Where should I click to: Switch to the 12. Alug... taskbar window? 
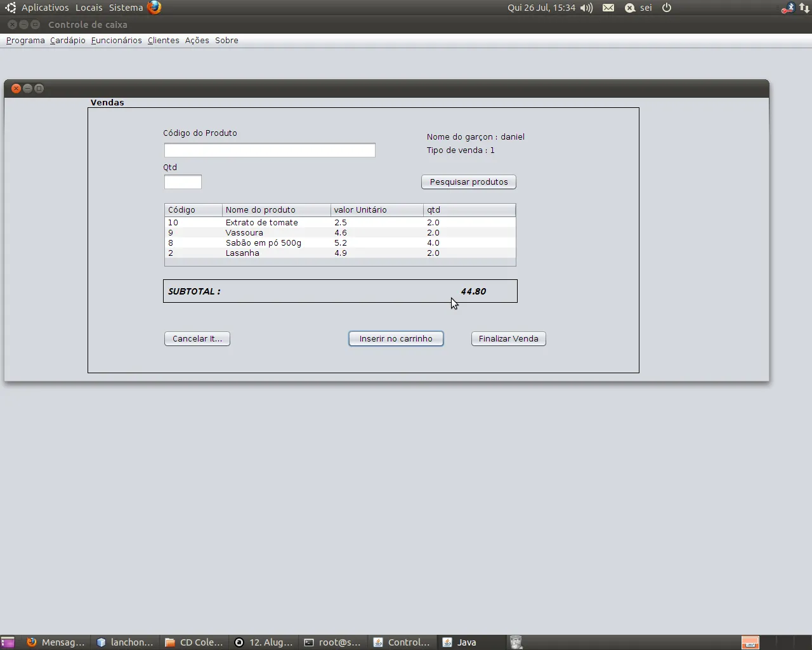[x=263, y=642]
